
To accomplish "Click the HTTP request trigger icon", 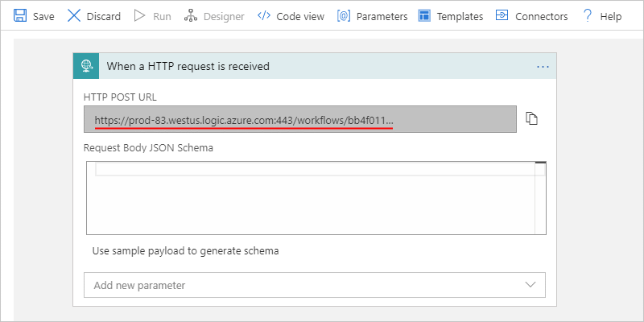I will tap(86, 66).
